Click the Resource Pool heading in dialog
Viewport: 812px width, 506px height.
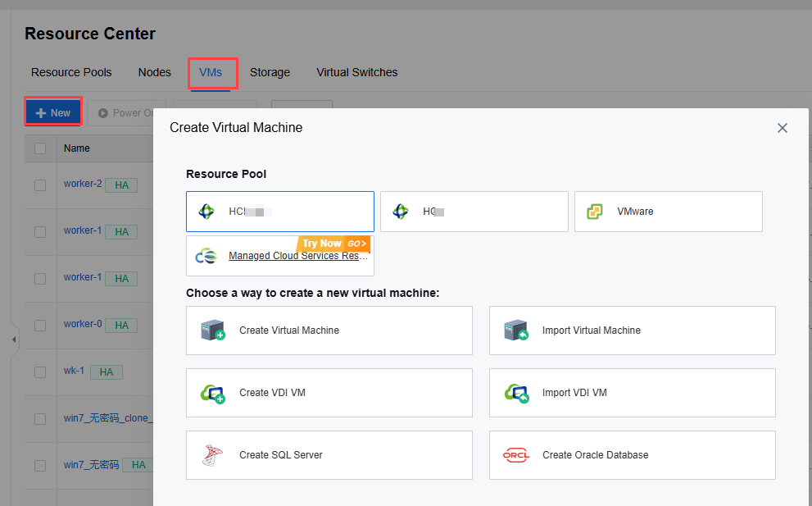[x=226, y=174]
